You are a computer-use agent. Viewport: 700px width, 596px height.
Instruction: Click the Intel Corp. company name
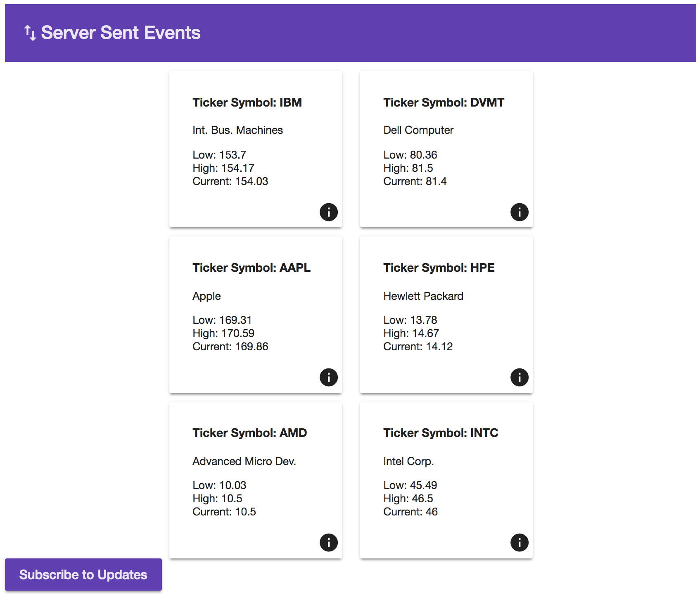[408, 461]
